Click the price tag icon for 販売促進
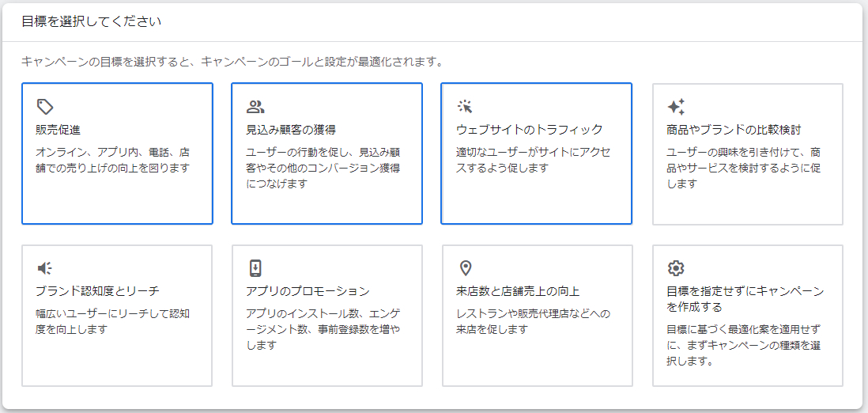The width and height of the screenshot is (868, 413). 45,107
